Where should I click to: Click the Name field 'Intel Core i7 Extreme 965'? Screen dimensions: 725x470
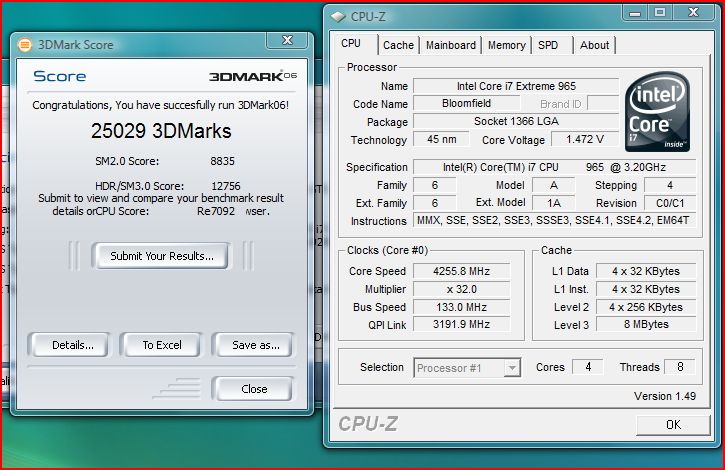click(516, 86)
